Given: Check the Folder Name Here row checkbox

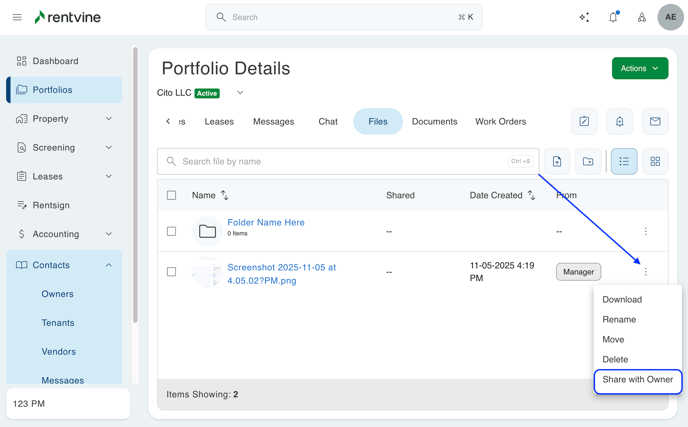Looking at the screenshot, I should click(x=171, y=231).
